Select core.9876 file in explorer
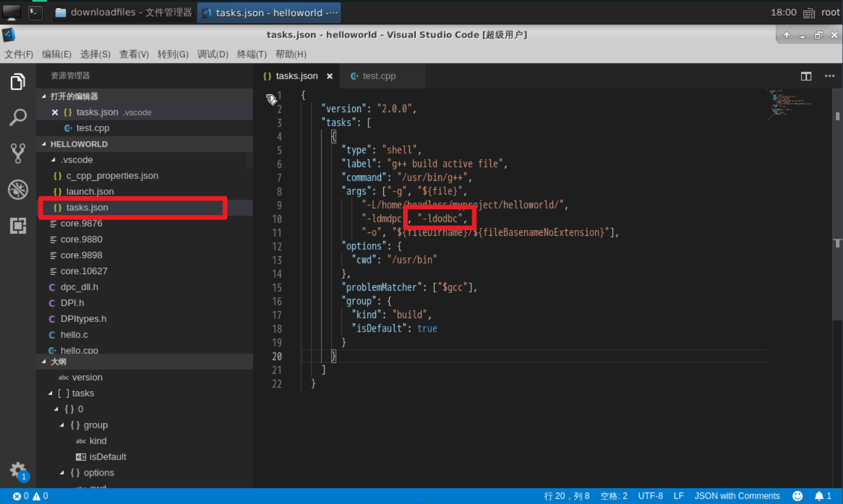The image size is (843, 504). (145, 224)
